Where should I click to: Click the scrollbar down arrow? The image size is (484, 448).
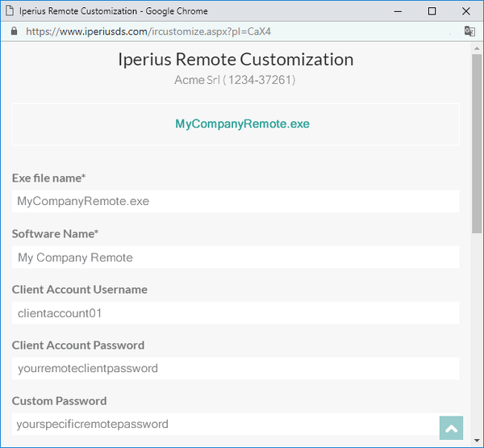[x=477, y=441]
